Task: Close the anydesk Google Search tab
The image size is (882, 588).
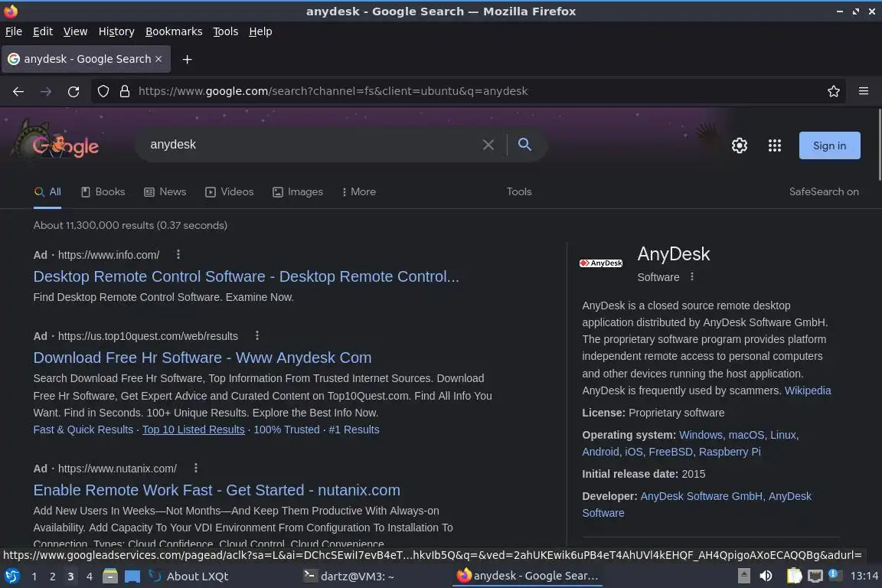Action: click(158, 58)
